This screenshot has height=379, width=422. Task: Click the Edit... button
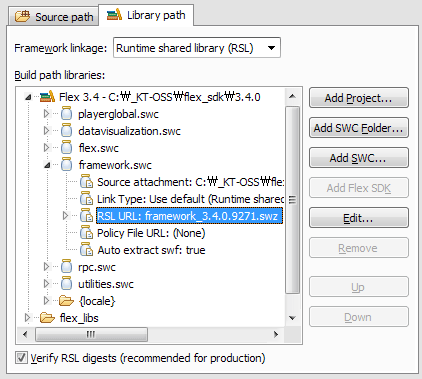tap(359, 218)
